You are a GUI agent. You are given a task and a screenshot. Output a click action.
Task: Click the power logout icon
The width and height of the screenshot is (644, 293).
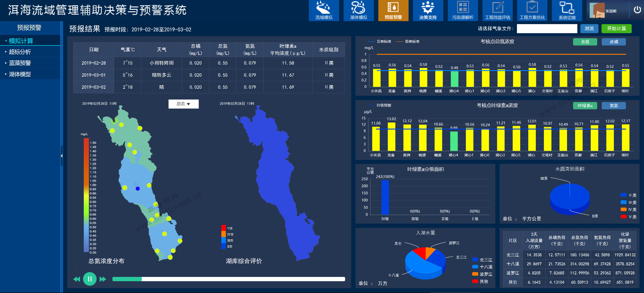[637, 10]
